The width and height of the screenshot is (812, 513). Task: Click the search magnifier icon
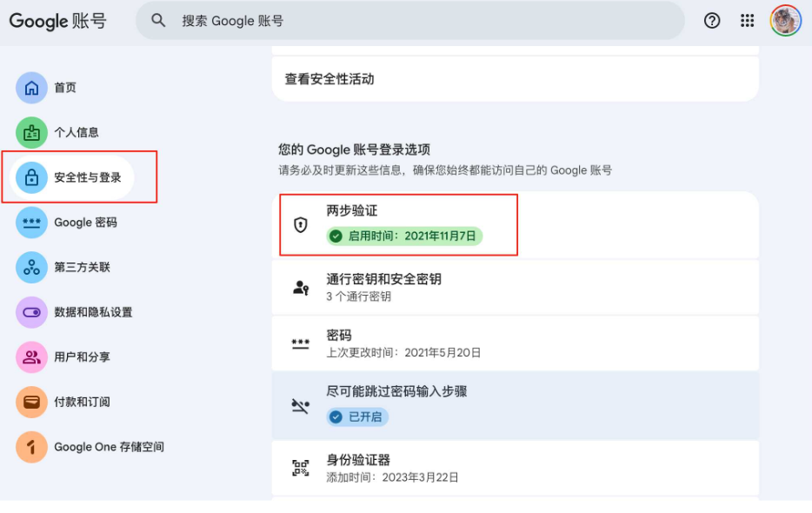pyautogui.click(x=158, y=21)
